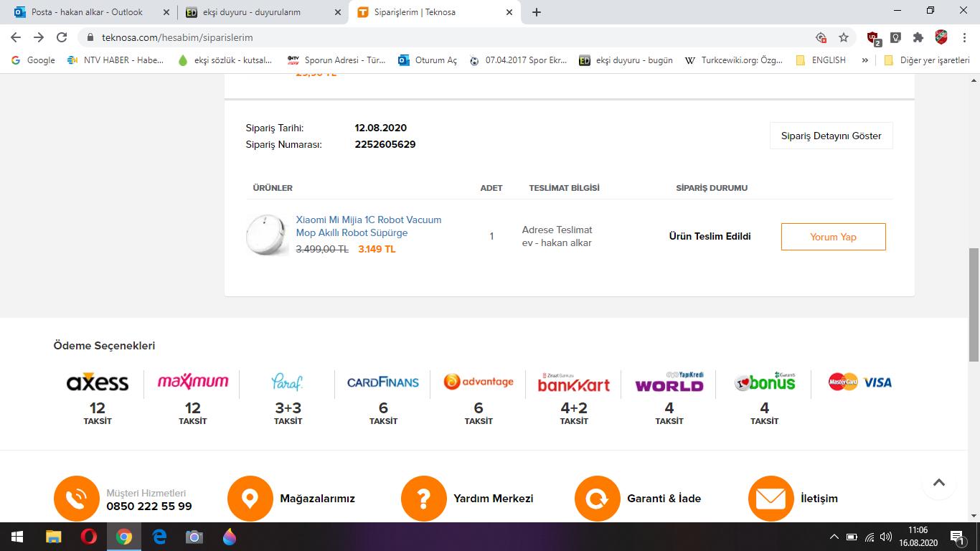Click the phone number 0850 222 55 99
Viewport: 980px width, 551px height.
(149, 507)
